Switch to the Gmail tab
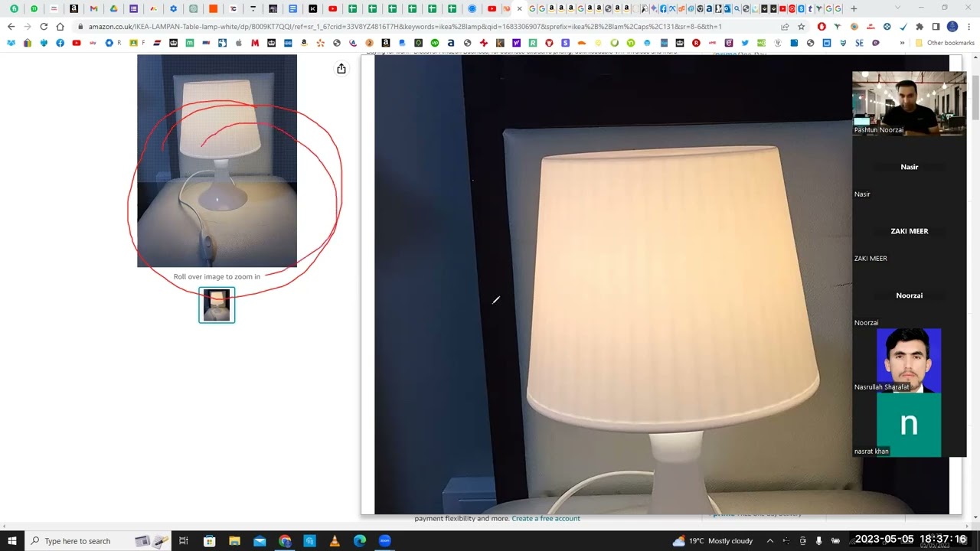This screenshot has height=551, width=980. (93, 8)
